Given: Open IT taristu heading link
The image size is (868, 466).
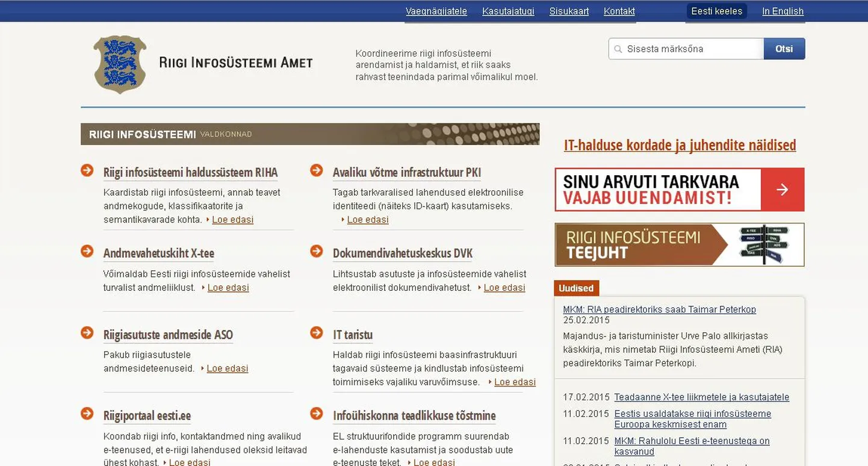Looking at the screenshot, I should [353, 335].
